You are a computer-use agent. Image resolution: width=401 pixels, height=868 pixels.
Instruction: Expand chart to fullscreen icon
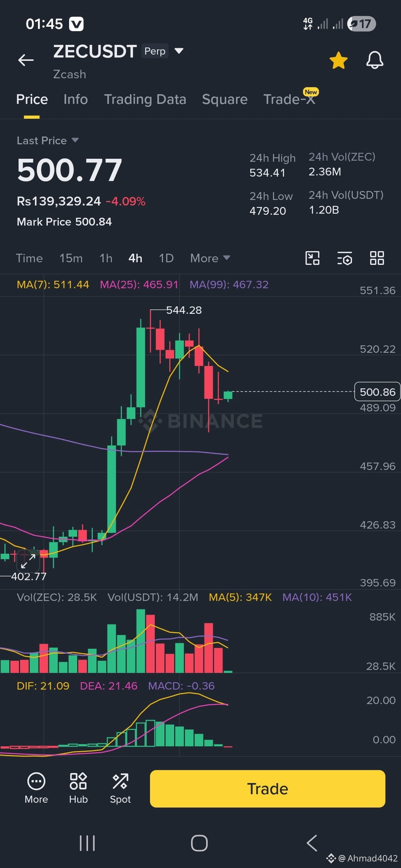coord(28,561)
